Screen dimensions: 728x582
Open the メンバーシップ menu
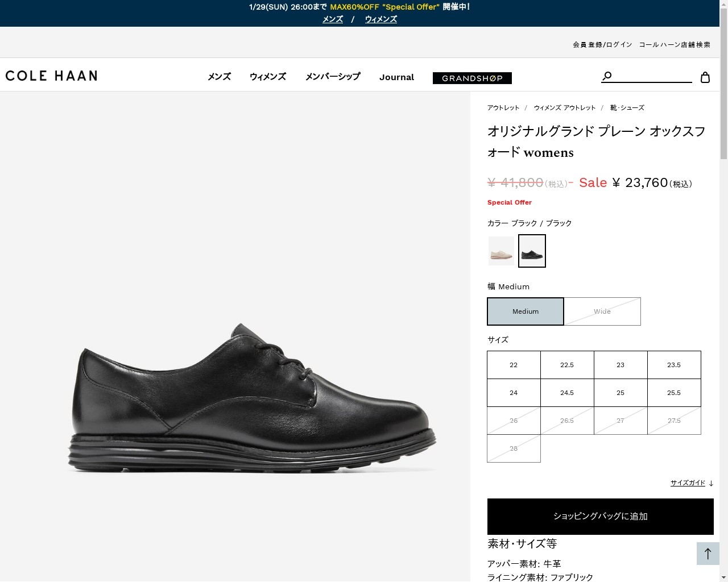(x=333, y=77)
